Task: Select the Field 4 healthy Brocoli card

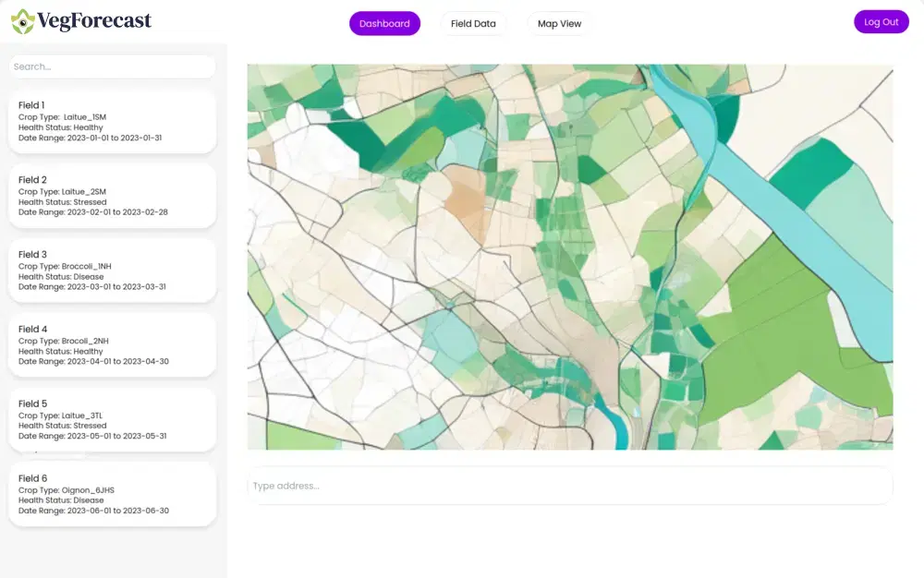Action: point(111,344)
